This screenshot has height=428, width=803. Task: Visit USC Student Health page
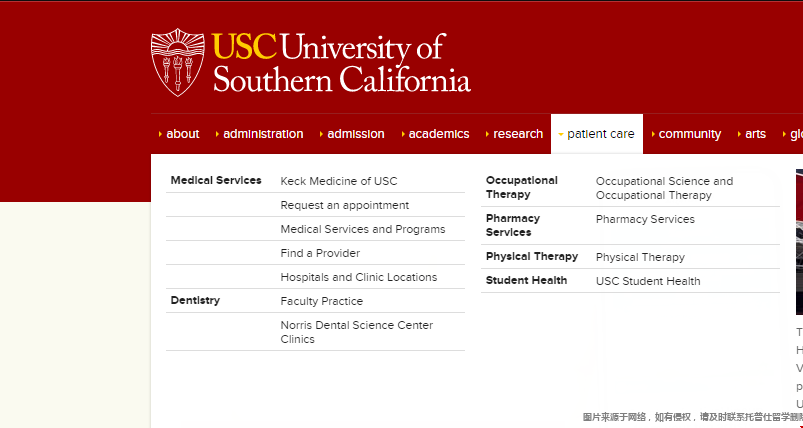[x=648, y=281]
